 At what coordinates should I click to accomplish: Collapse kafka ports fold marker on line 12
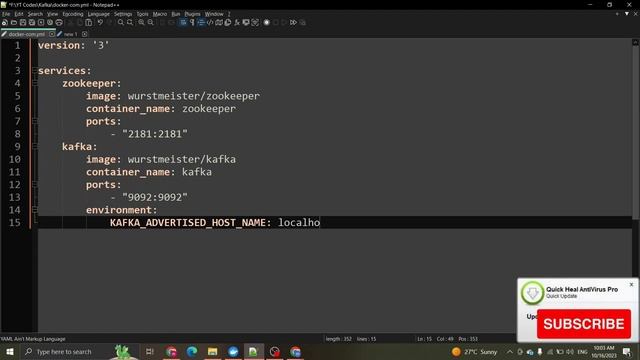click(35, 184)
